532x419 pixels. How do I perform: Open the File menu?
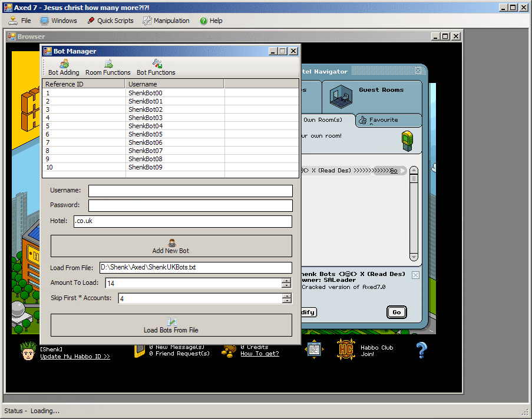19,21
